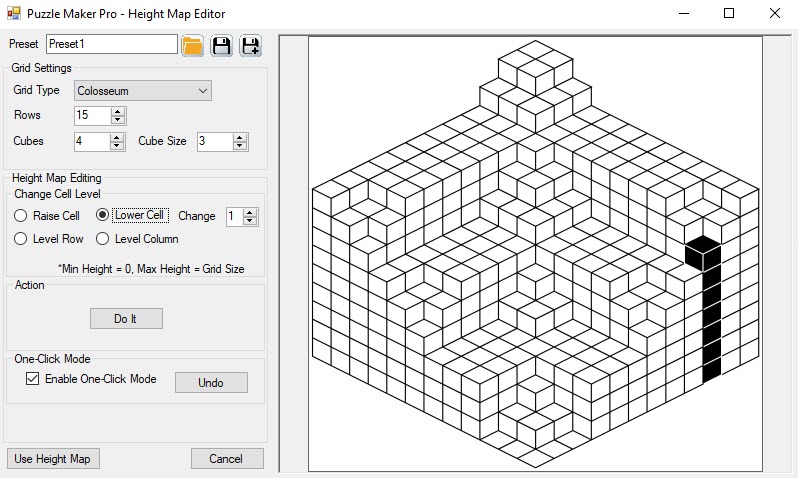Click the app icon in the title bar
The height and width of the screenshot is (478, 798).
coord(13,14)
